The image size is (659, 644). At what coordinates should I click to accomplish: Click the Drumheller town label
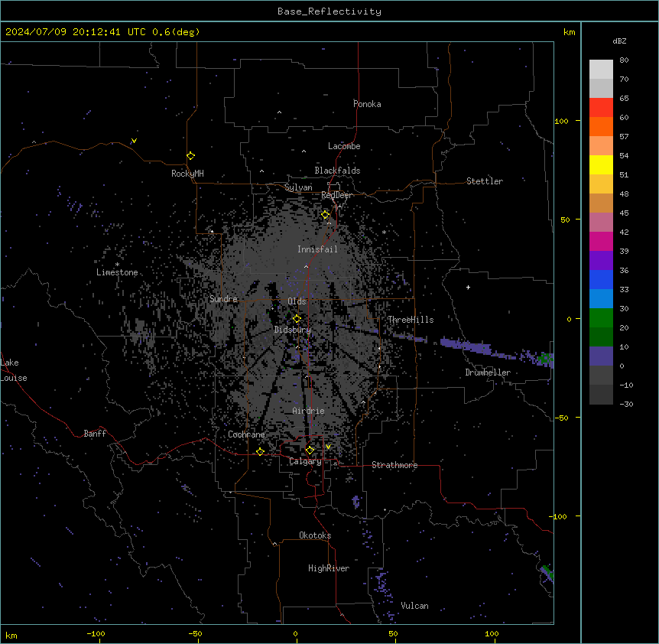tap(488, 372)
